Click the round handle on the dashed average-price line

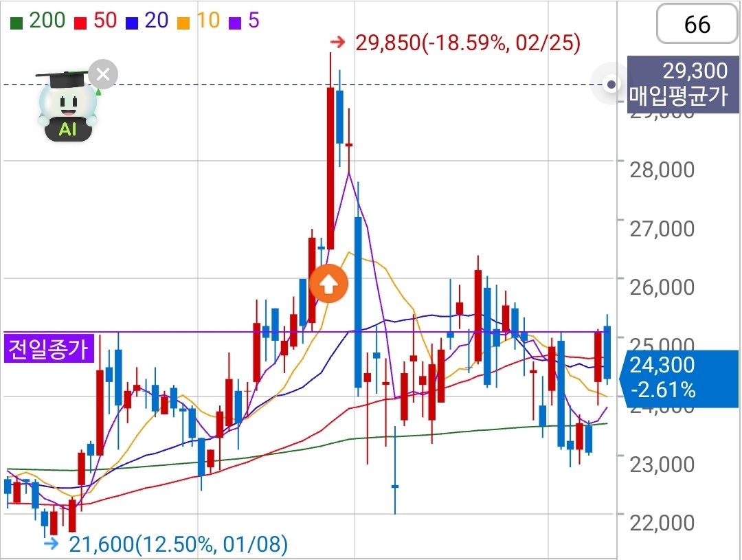tap(611, 85)
